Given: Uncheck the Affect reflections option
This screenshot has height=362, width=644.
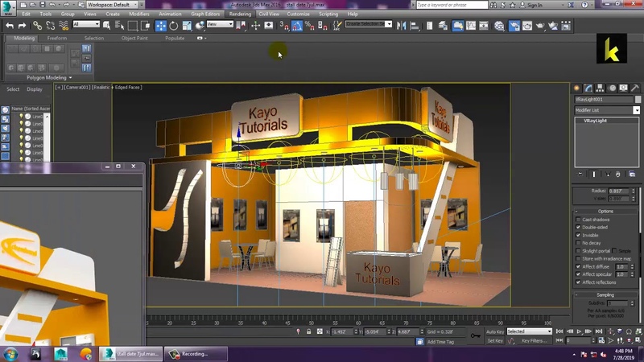Looking at the screenshot, I should point(578,282).
